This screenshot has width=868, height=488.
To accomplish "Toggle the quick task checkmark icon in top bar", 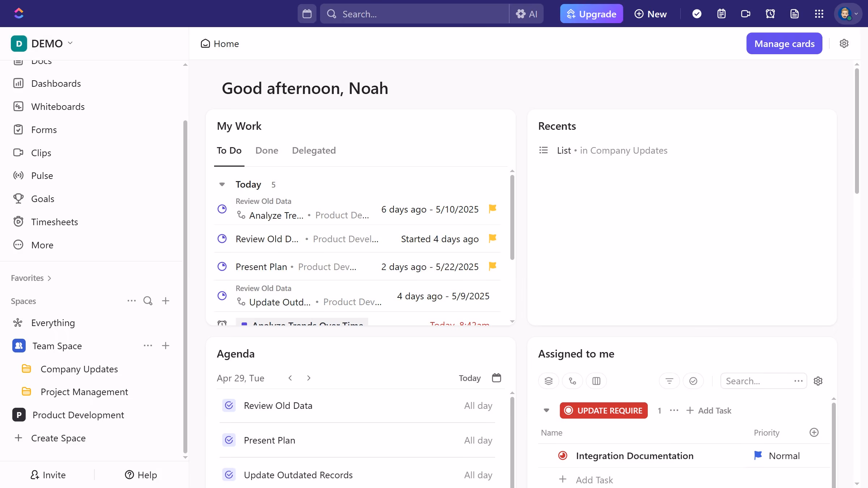I will [x=697, y=14].
